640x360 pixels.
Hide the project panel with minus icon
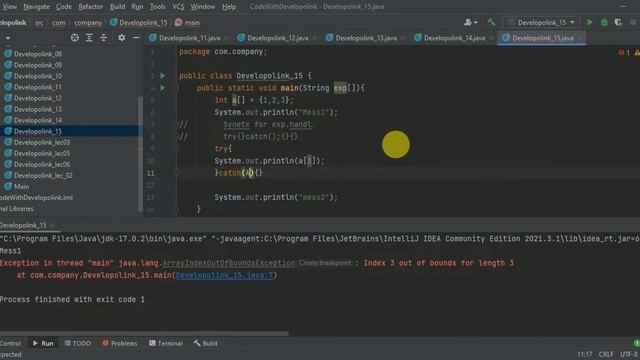[136, 38]
